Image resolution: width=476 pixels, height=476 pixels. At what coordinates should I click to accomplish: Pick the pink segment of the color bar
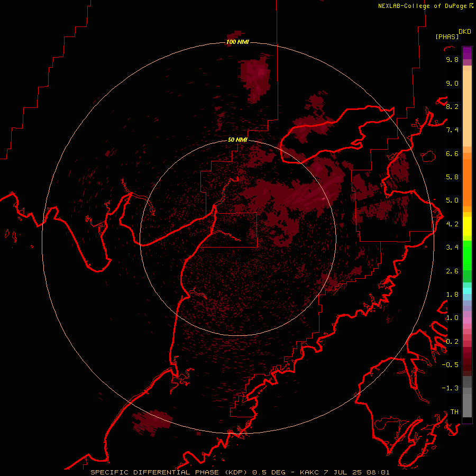click(467, 321)
